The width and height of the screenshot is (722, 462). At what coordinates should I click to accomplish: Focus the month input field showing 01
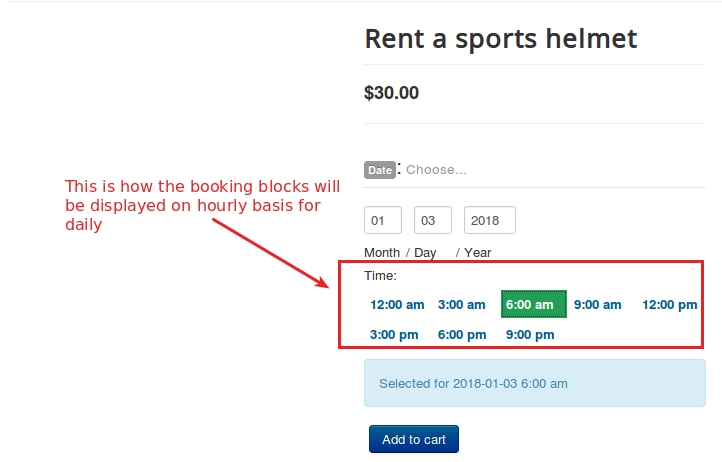383,220
